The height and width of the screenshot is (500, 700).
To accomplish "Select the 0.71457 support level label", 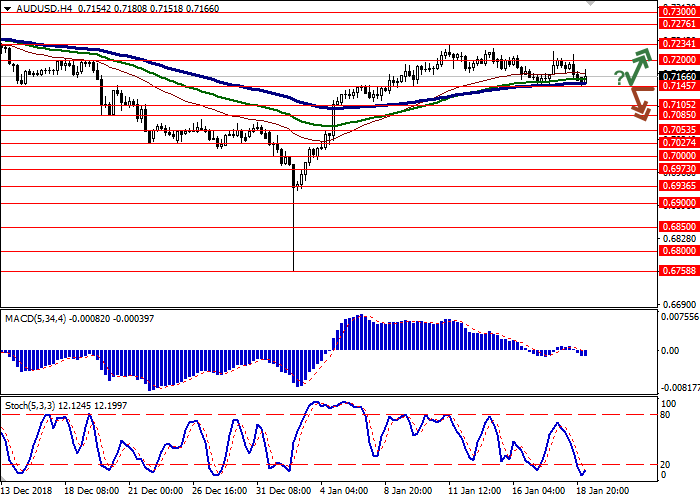I will coord(678,86).
